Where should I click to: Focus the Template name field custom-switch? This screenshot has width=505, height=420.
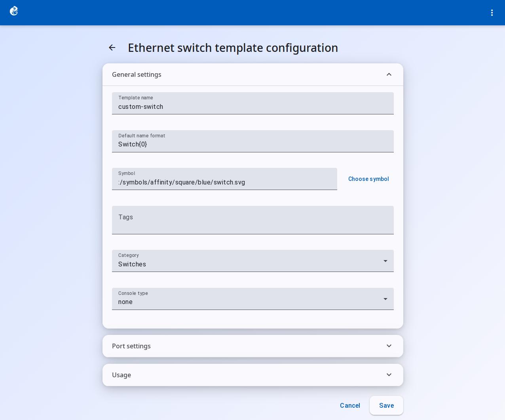tap(253, 103)
